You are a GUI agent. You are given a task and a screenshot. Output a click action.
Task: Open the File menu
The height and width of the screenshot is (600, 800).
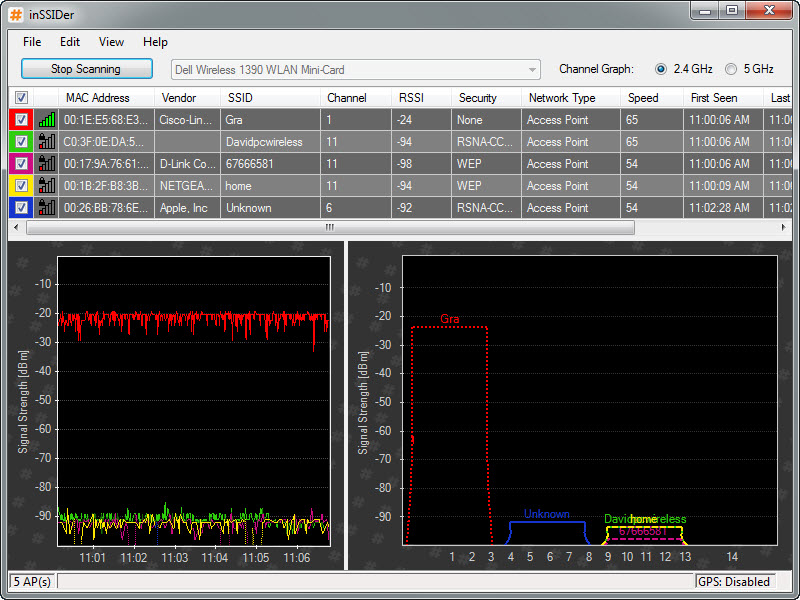point(32,42)
